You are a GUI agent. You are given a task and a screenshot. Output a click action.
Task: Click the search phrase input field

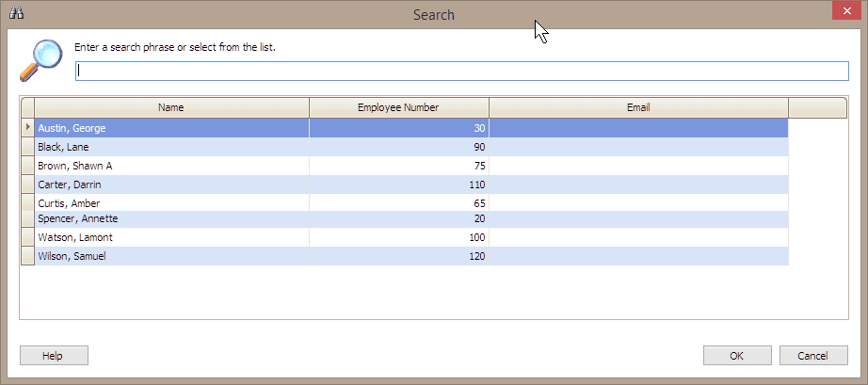(x=461, y=71)
